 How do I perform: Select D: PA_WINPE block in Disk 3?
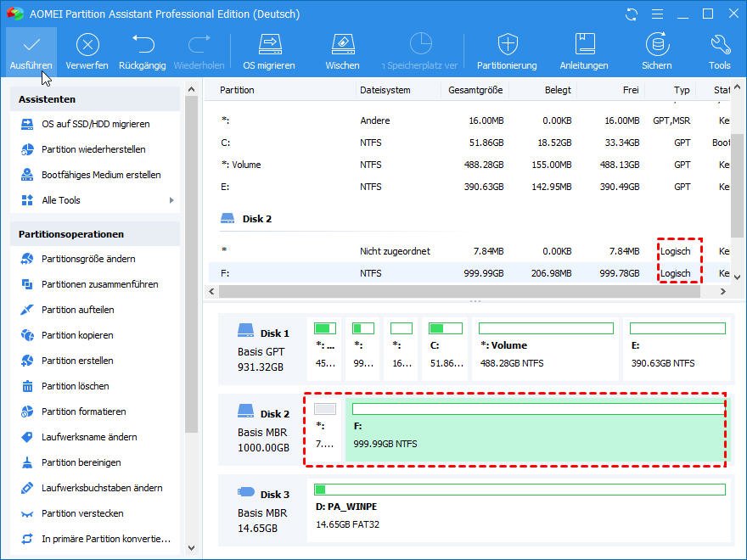coord(520,511)
